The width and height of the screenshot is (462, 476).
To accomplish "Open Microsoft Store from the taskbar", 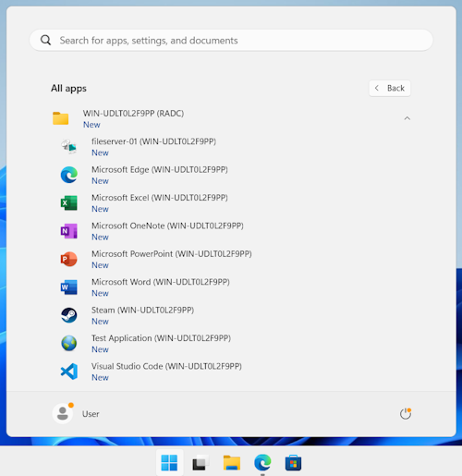I will (293, 462).
